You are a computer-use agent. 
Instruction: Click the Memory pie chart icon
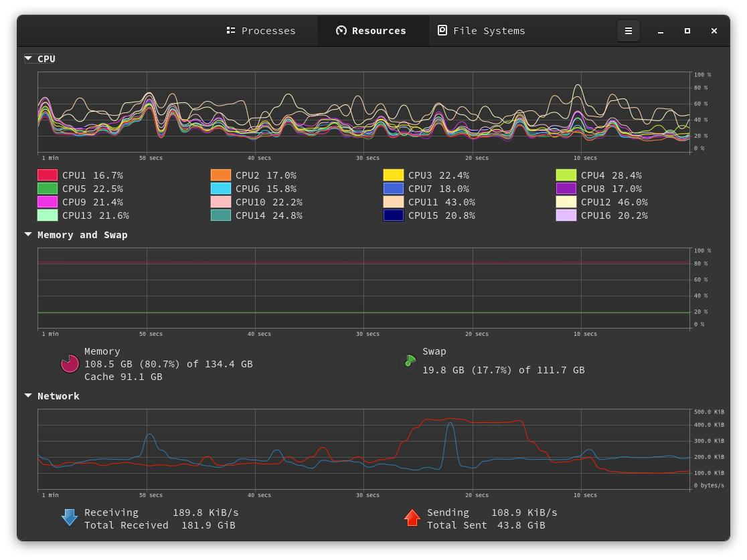coord(70,364)
